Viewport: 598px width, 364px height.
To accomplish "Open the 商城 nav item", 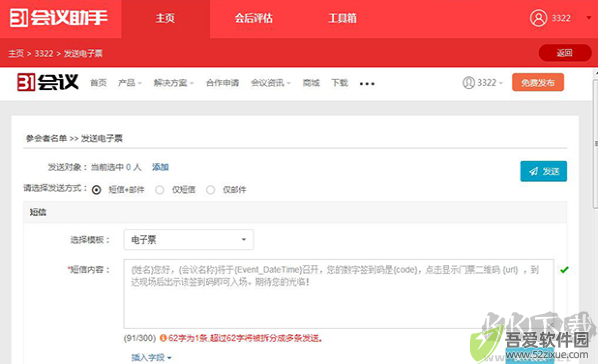I will tap(311, 83).
